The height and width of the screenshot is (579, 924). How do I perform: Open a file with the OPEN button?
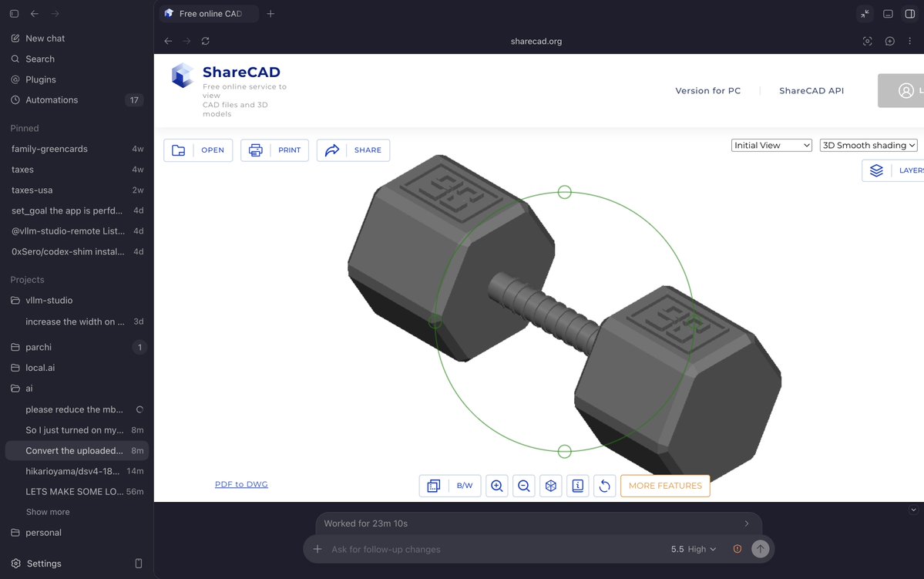coord(198,150)
